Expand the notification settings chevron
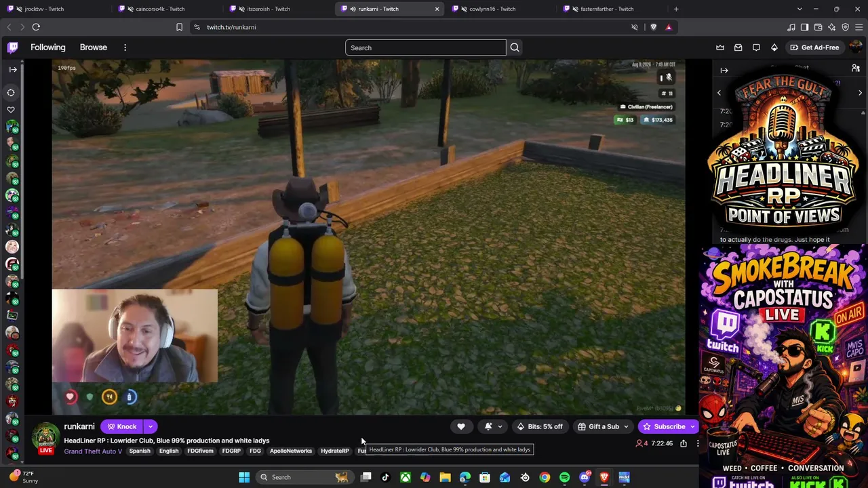 (x=500, y=426)
